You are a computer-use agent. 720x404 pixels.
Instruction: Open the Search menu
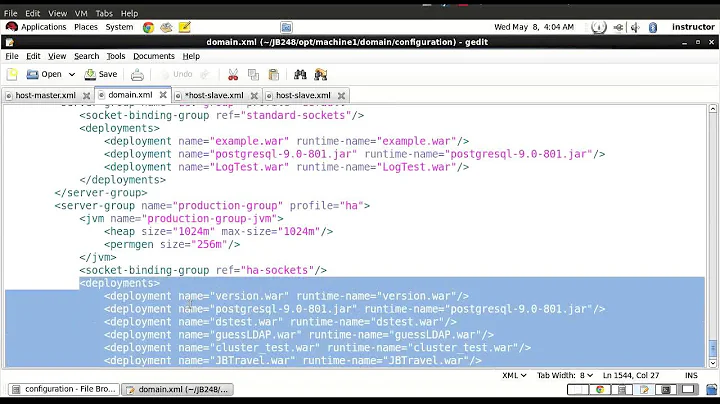pos(86,56)
